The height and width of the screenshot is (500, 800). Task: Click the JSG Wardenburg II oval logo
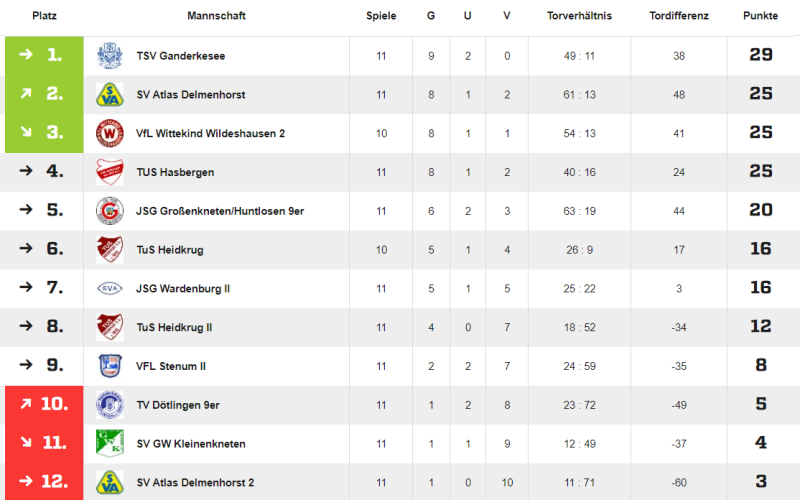[x=110, y=289]
